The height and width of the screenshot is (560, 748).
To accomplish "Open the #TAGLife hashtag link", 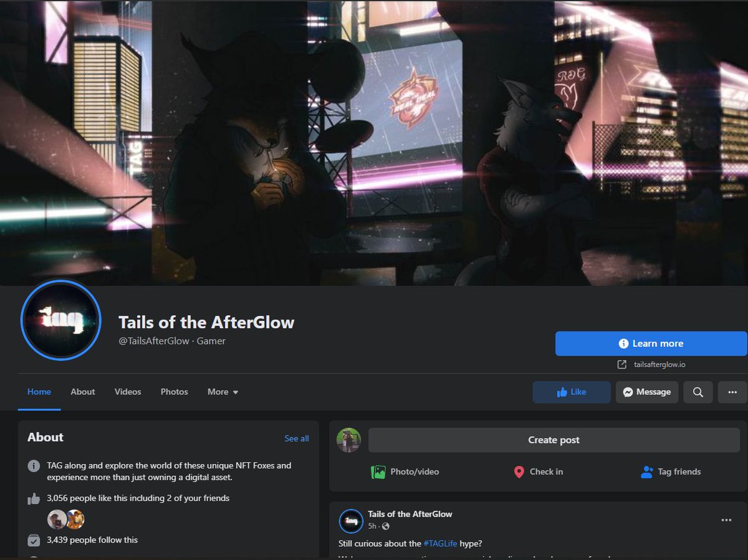I will pos(441,543).
